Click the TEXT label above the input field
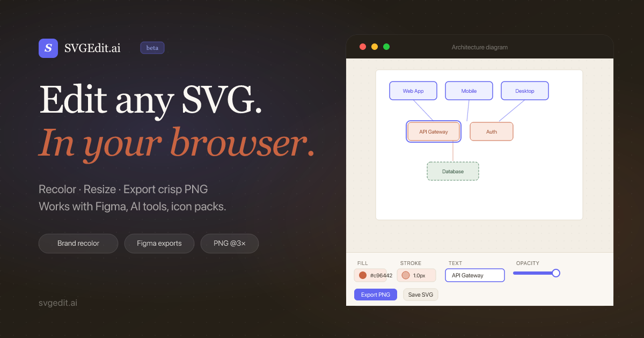 tap(455, 263)
